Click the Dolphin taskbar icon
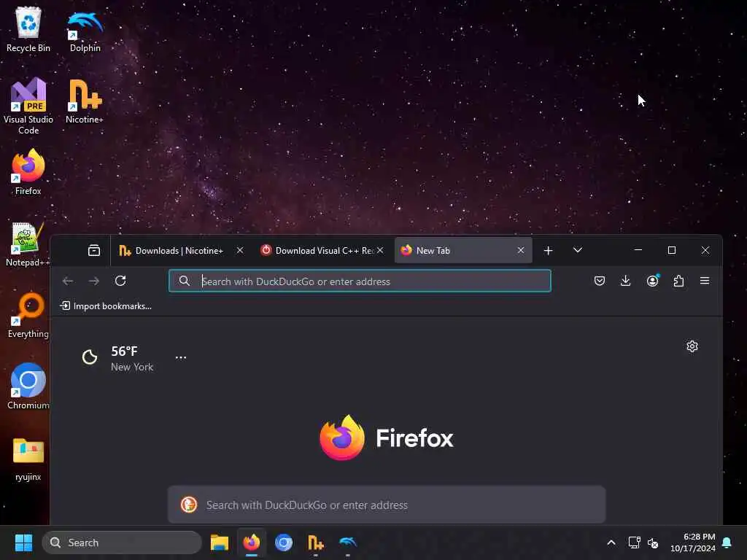Image resolution: width=747 pixels, height=560 pixels. 347,542
